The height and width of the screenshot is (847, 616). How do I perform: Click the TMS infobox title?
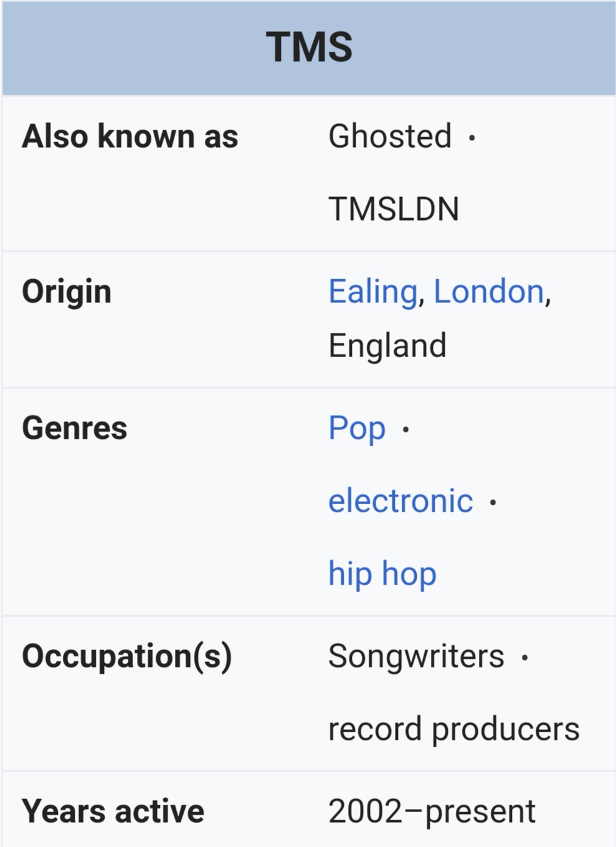(309, 47)
